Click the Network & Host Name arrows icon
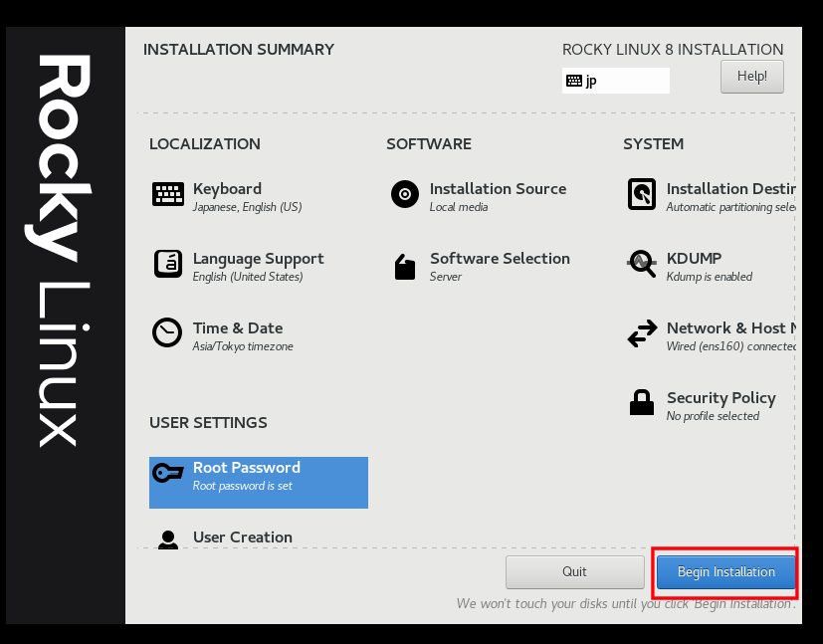The image size is (823, 644). click(x=642, y=333)
